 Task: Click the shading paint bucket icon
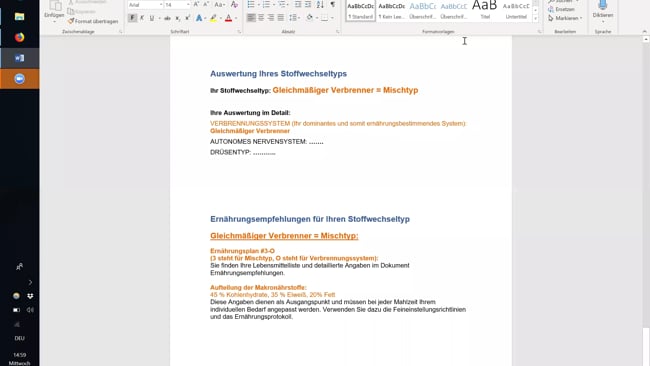[x=310, y=18]
